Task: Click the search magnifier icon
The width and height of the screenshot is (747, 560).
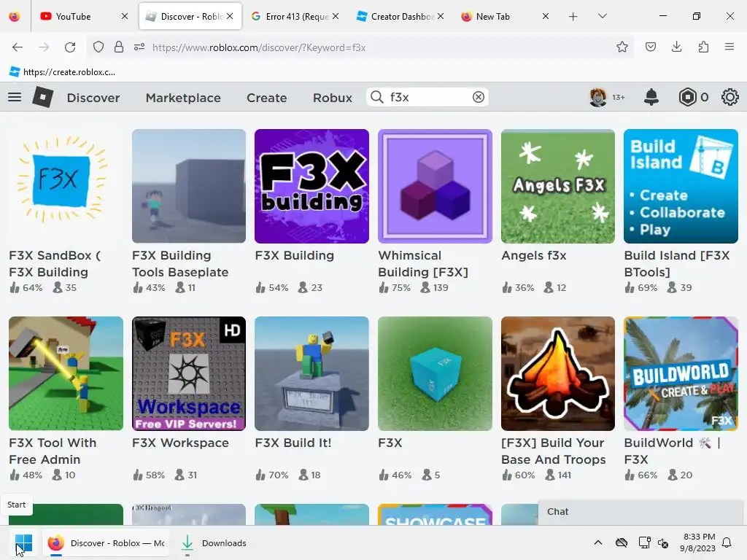Action: [x=377, y=97]
